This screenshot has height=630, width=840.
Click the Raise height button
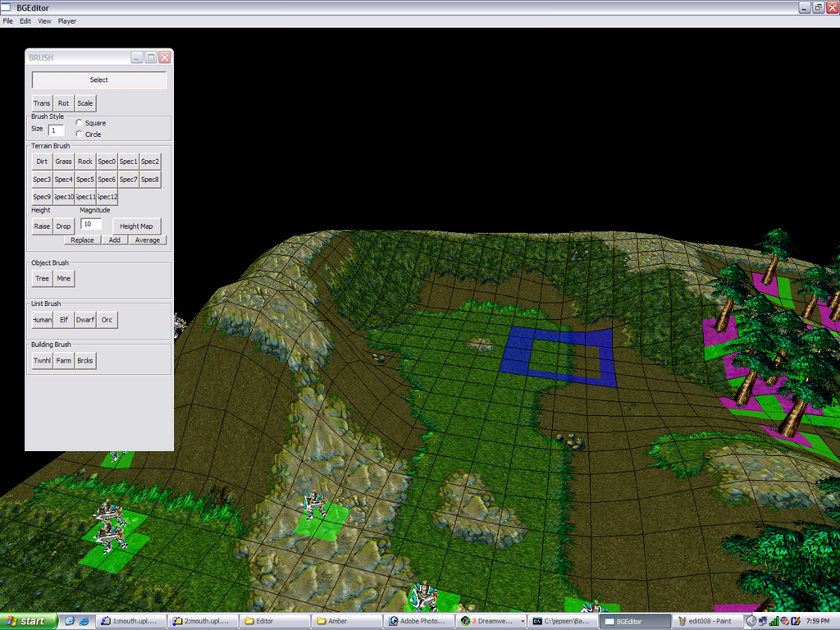click(42, 226)
